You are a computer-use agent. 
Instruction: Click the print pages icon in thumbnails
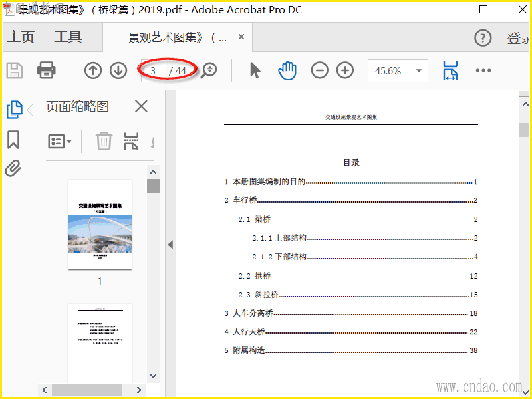(x=131, y=141)
